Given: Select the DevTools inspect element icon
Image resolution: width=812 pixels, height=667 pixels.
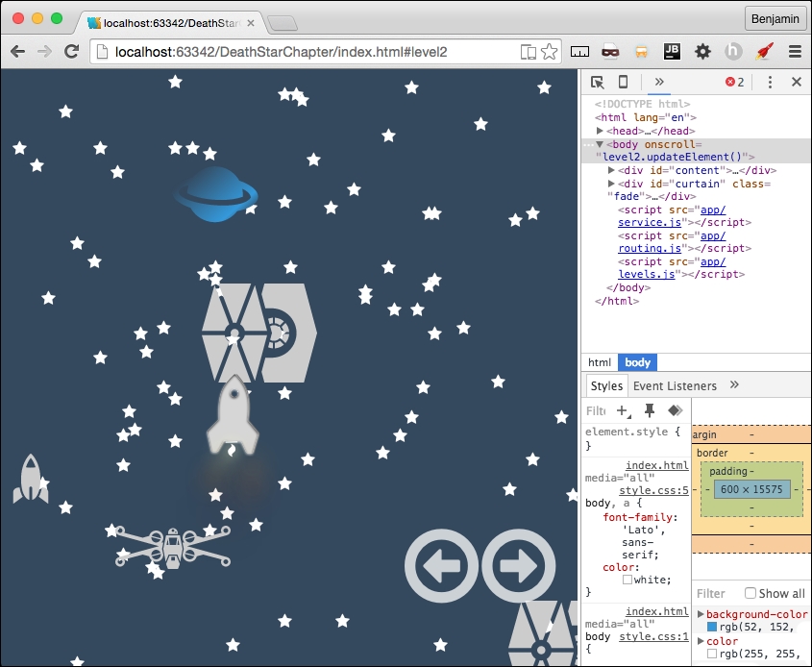Looking at the screenshot, I should [x=597, y=83].
